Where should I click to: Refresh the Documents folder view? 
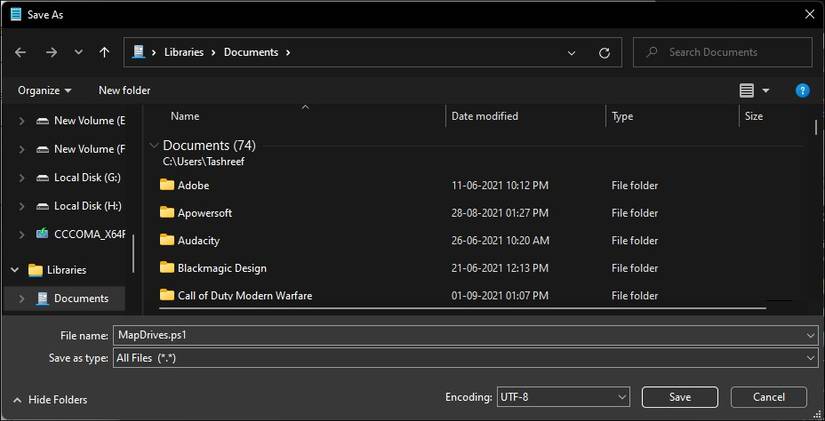tap(605, 53)
